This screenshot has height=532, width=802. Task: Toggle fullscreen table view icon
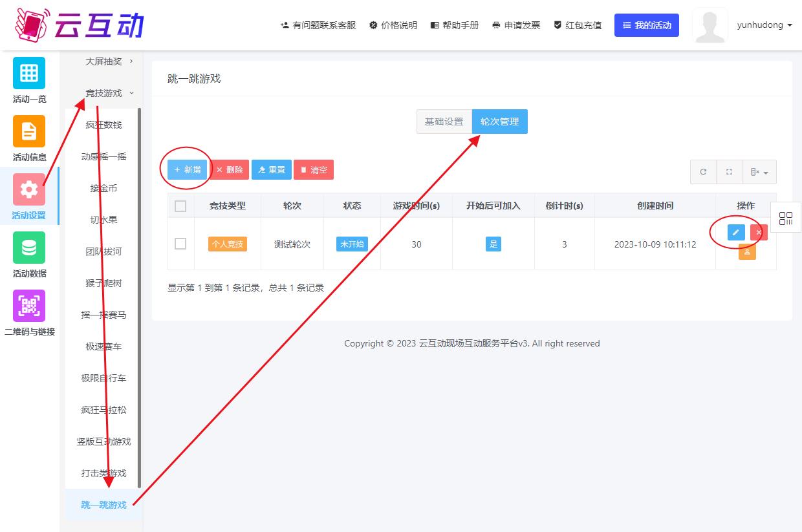729,172
